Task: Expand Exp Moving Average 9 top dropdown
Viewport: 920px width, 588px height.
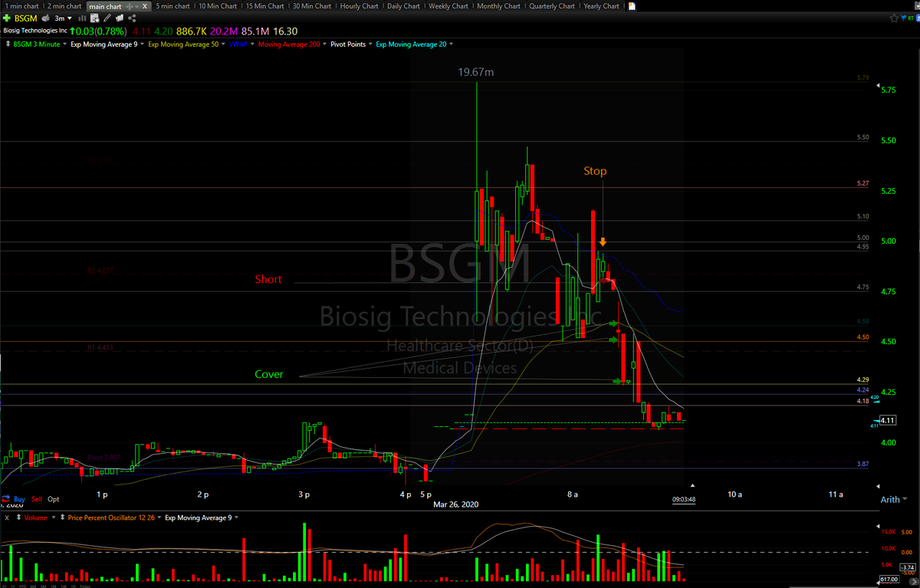Action: (142, 44)
